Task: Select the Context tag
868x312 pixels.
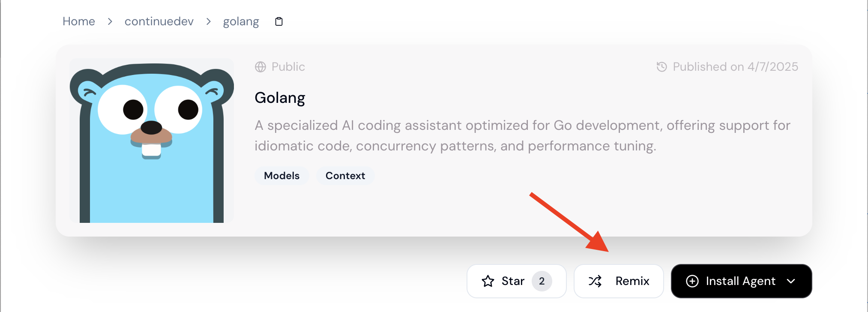Action: 345,176
